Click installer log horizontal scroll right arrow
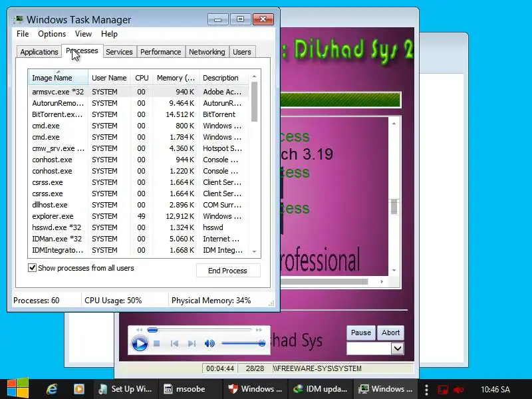Viewport: 532px width, 399px height. tap(382, 281)
